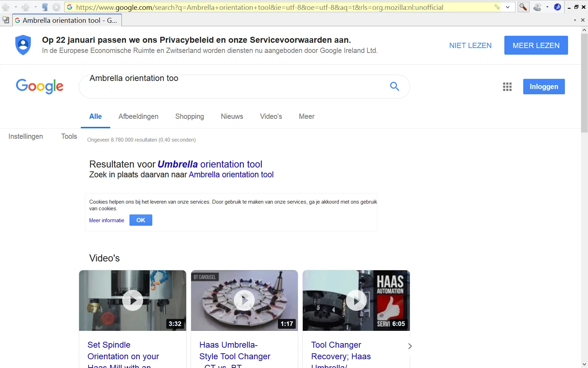Screen dimensions: 588x368
Task: Open a new tab with the tab-bar icon
Action: point(6,20)
